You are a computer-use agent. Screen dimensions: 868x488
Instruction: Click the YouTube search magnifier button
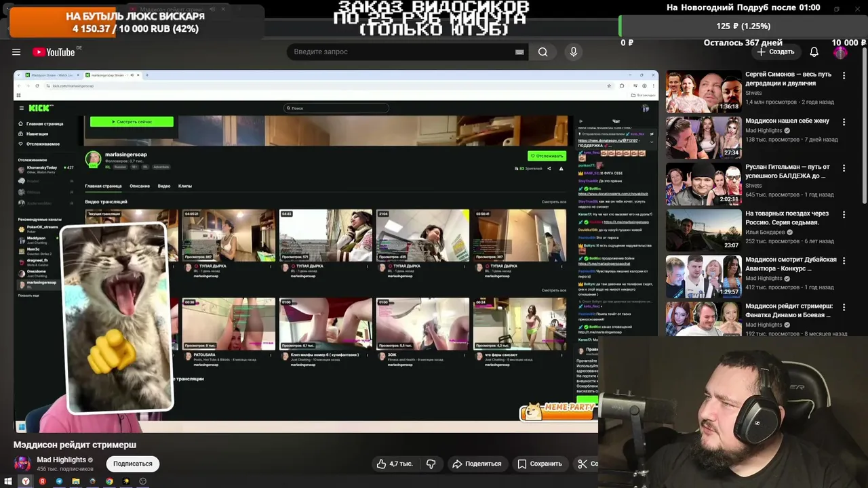(x=542, y=52)
